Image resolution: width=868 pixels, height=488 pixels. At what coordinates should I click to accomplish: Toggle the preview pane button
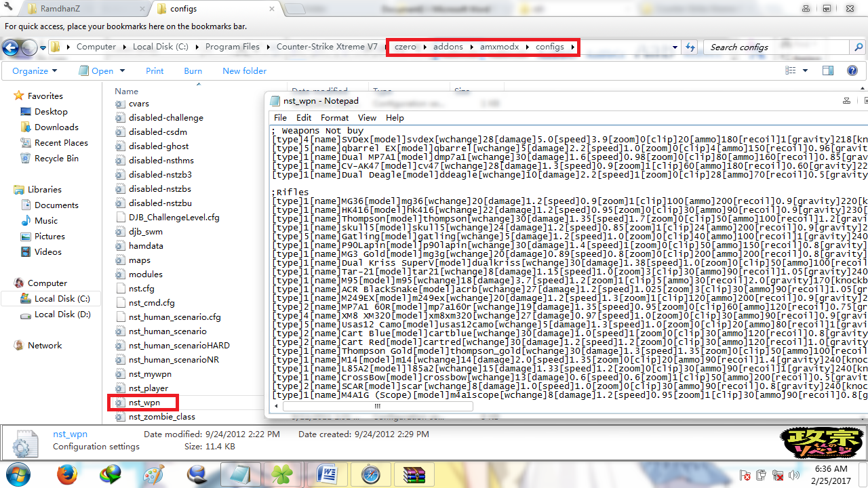tap(828, 70)
